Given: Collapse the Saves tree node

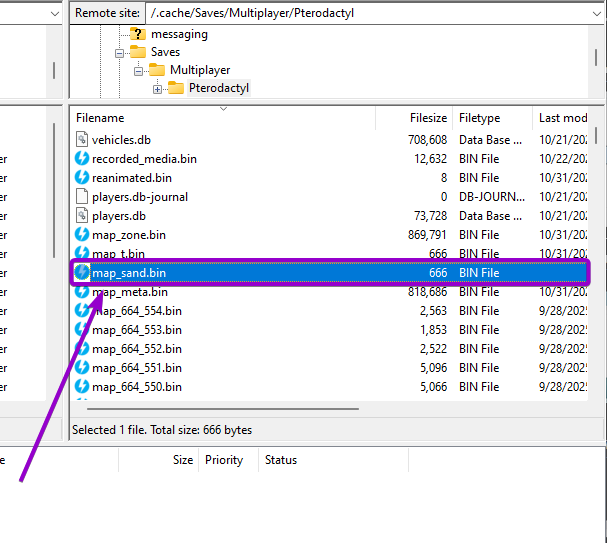Looking at the screenshot, I should tap(119, 53).
